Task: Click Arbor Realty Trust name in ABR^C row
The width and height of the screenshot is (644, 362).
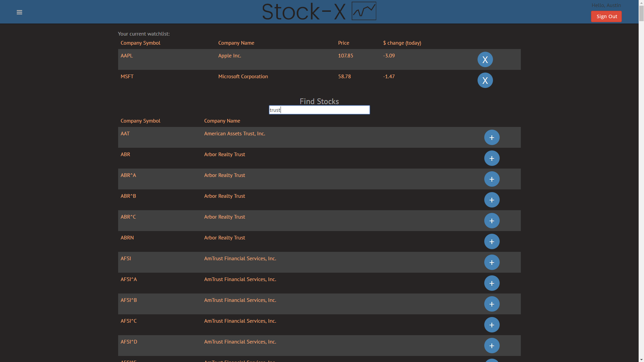Action: 225,217
